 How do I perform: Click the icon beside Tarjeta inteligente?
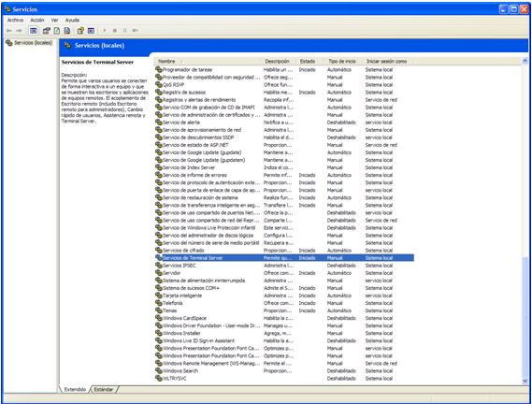[x=158, y=296]
